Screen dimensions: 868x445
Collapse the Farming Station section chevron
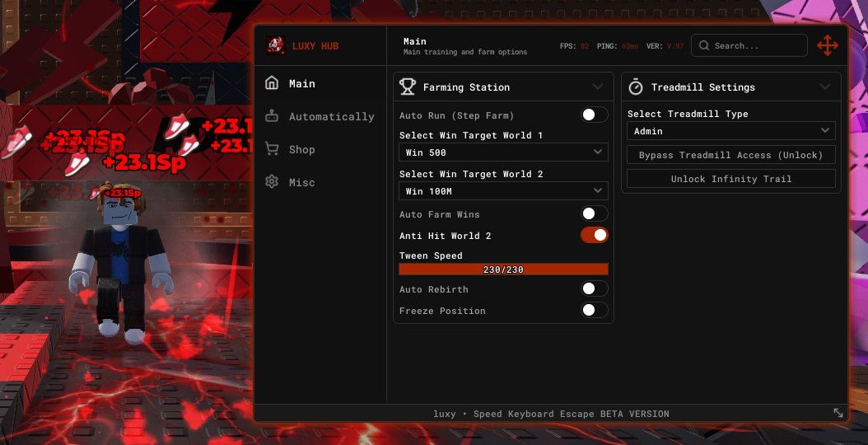click(598, 87)
